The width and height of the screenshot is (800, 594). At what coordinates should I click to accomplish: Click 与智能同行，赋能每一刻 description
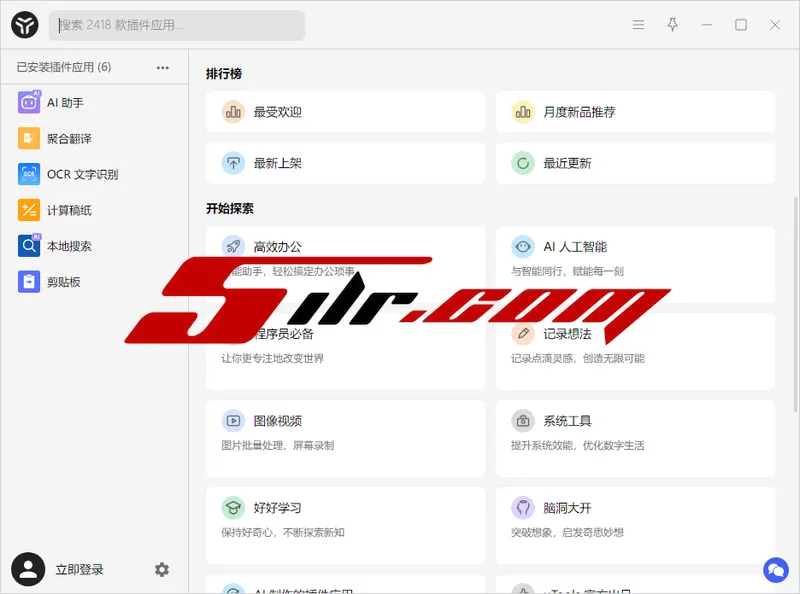click(x=567, y=271)
